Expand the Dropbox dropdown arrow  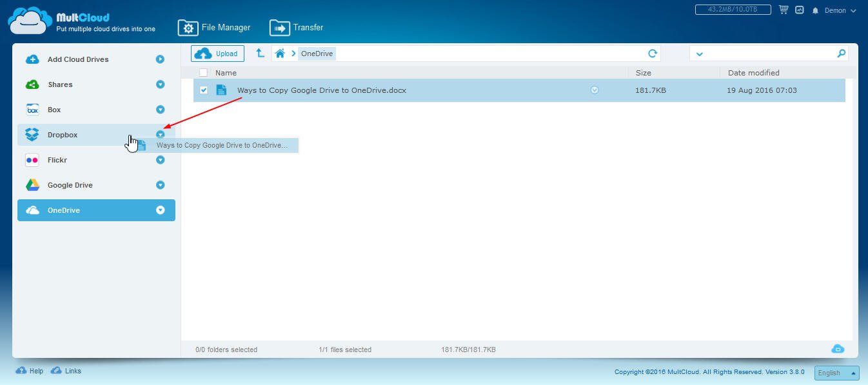point(161,135)
